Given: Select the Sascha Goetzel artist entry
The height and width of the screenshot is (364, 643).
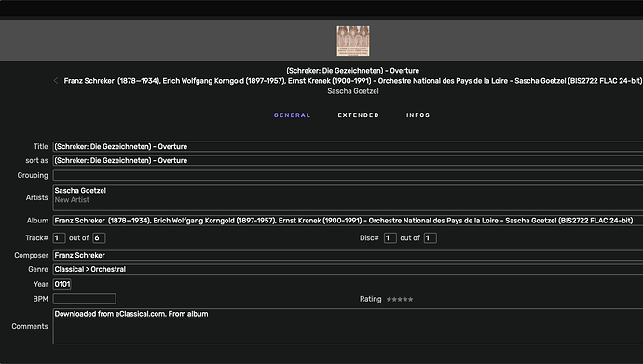Looking at the screenshot, I should pos(80,191).
